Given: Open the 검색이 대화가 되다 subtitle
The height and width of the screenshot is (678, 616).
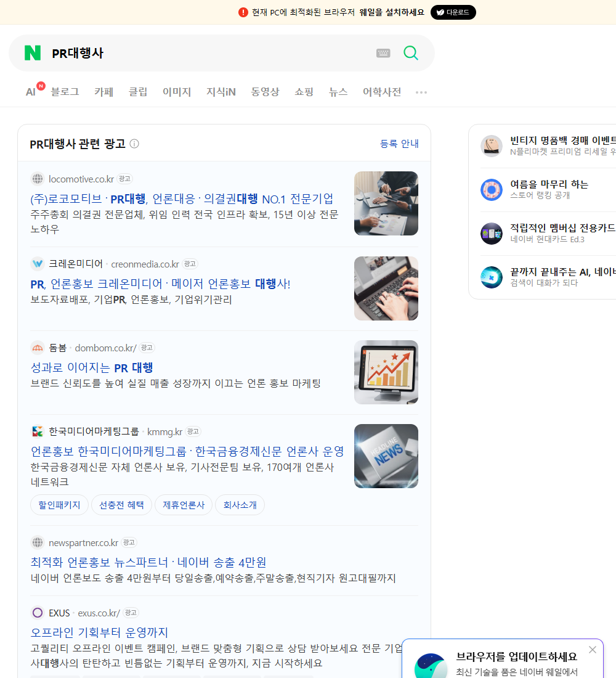Looking at the screenshot, I should pyautogui.click(x=544, y=283).
